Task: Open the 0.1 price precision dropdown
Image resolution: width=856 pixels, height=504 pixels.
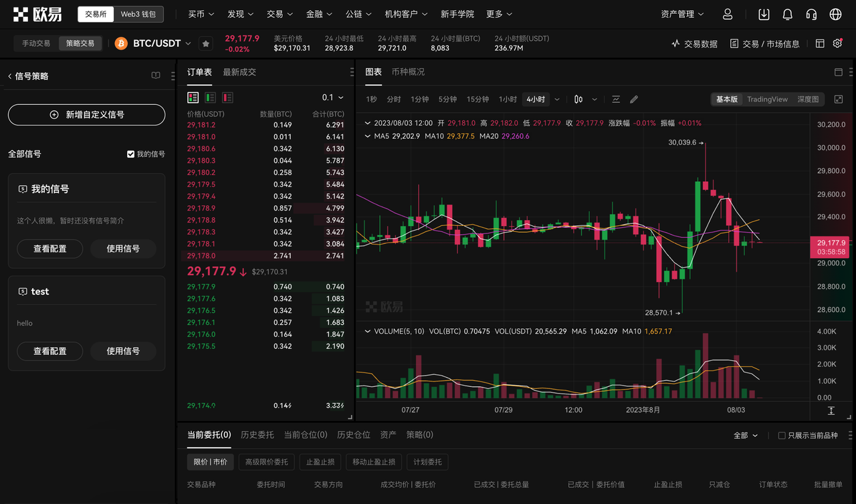Action: 334,97
